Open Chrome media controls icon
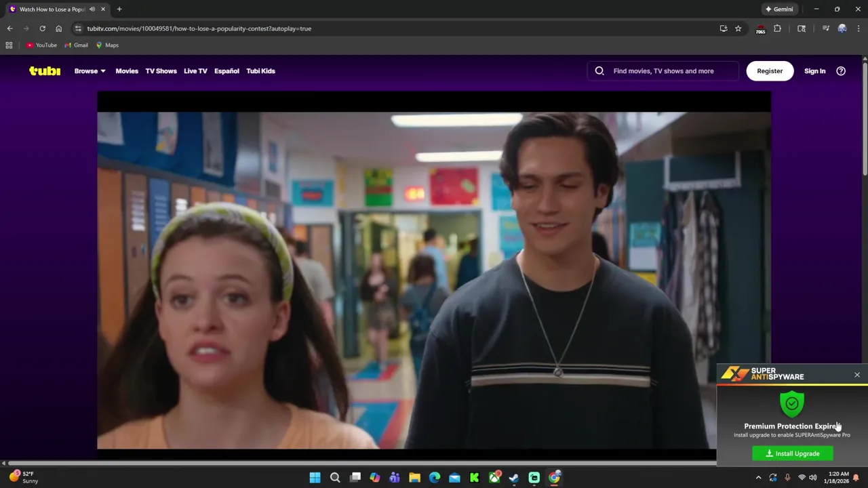Image resolution: width=868 pixels, height=488 pixels. 825,28
